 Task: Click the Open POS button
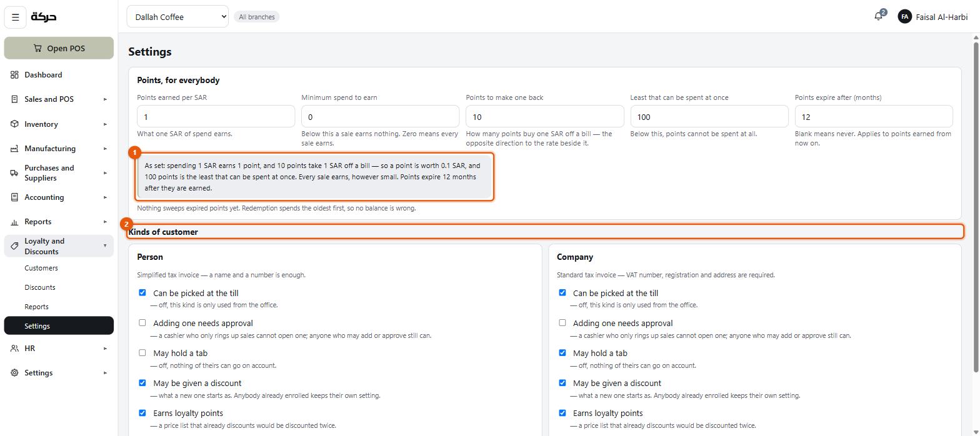tap(59, 48)
